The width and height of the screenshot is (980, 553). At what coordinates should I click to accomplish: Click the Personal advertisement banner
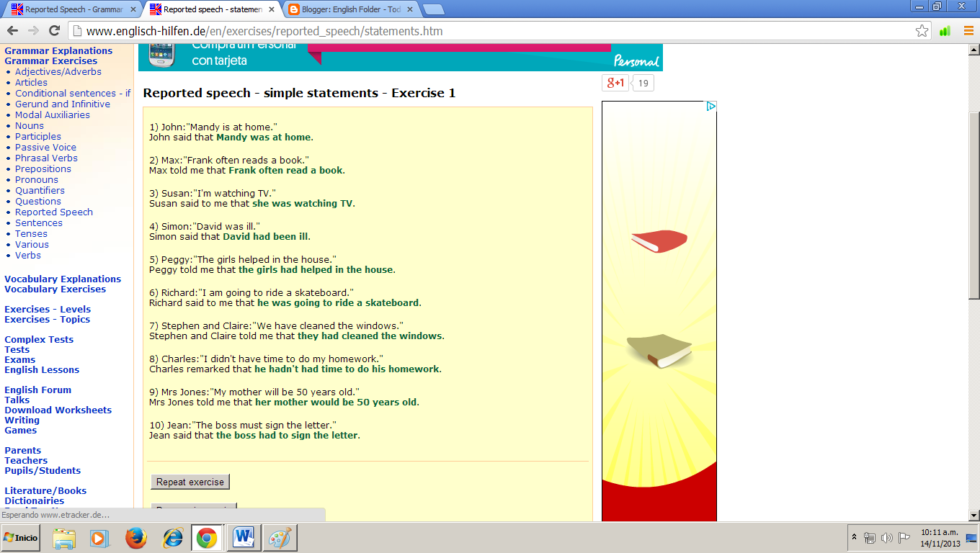[x=401, y=57]
